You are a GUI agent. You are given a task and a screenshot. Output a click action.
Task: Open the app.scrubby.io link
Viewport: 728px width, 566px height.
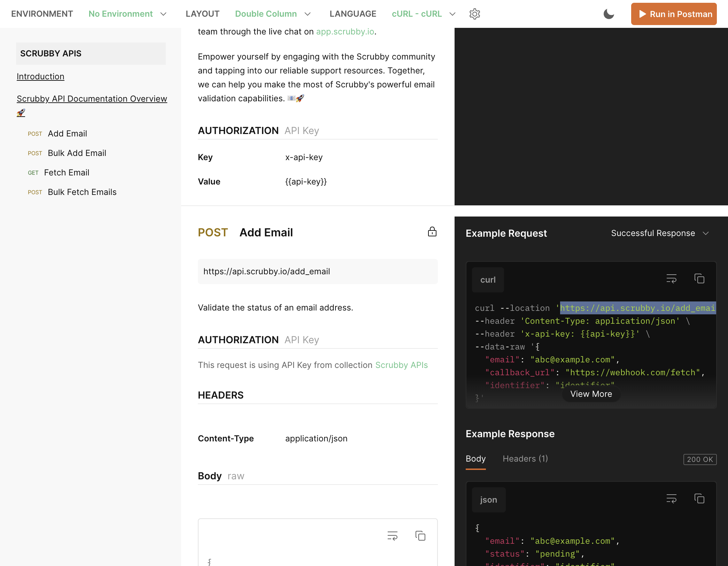coord(345,32)
